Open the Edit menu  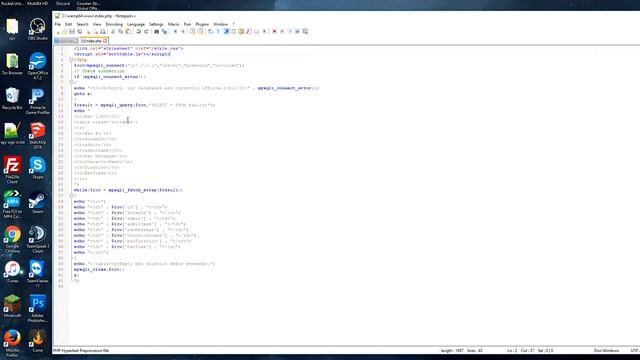[69, 24]
